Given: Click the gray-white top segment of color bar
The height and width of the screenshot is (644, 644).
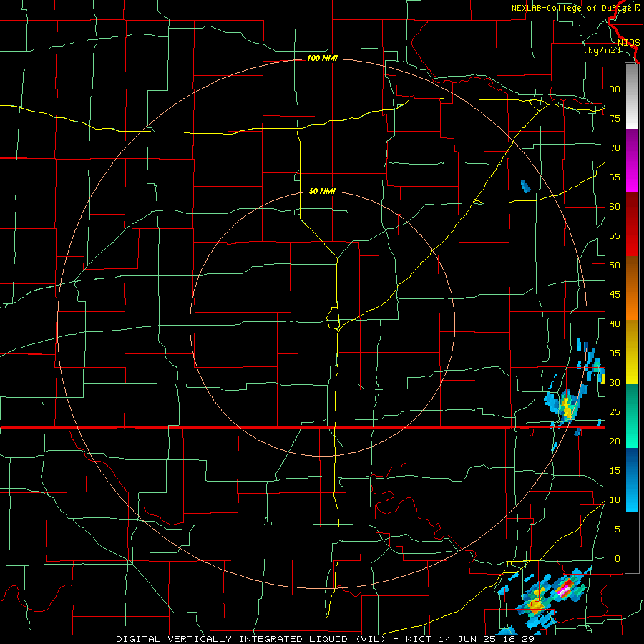Looking at the screenshot, I should point(632,97).
